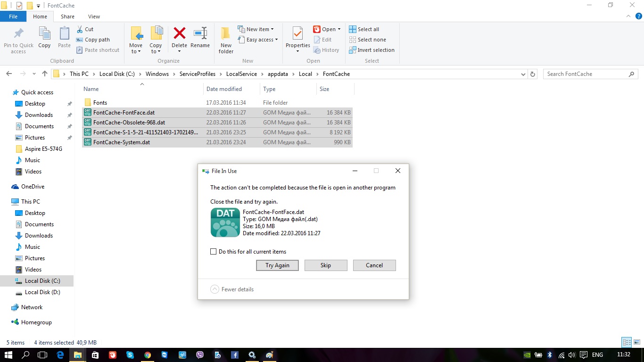Open the New item dropdown
The image size is (644, 362).
coord(256,29)
